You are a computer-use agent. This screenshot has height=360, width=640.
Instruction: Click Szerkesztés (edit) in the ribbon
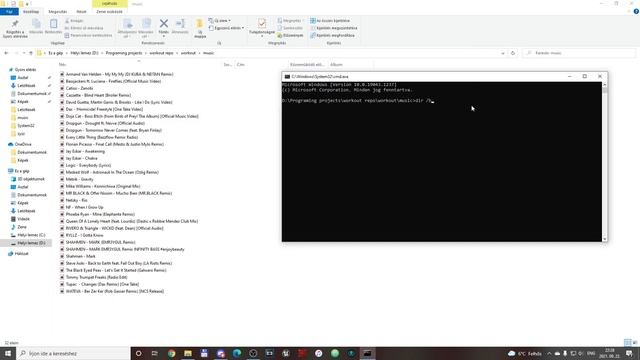click(290, 28)
